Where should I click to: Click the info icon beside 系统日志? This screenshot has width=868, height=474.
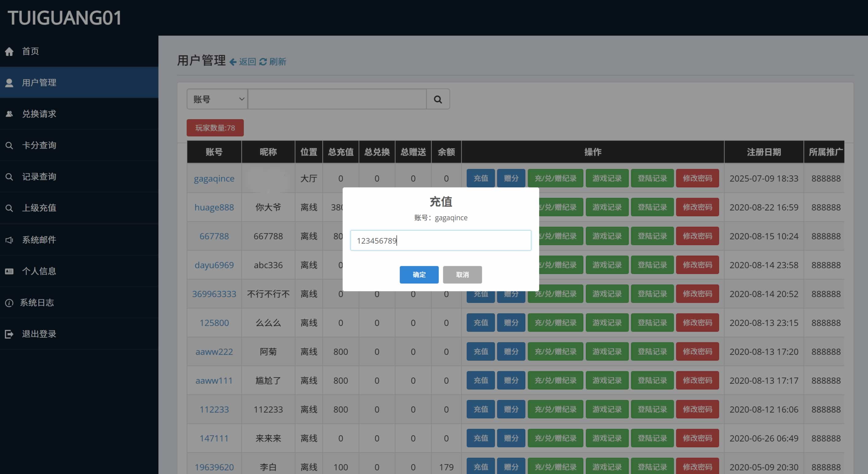[x=9, y=303]
